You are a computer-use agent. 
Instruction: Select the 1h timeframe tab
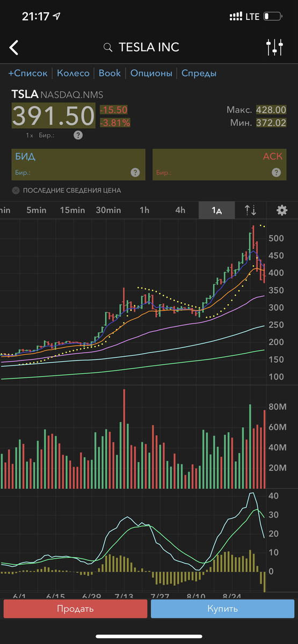coord(144,210)
